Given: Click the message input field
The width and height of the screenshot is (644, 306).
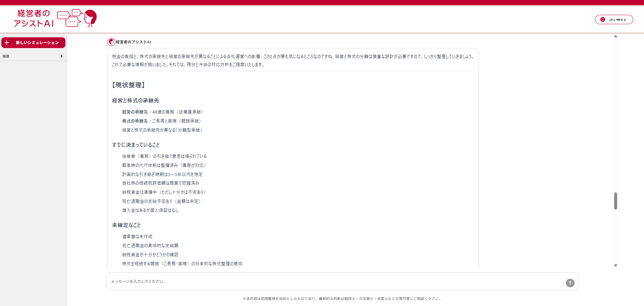Looking at the screenshot, I should pos(342,281).
